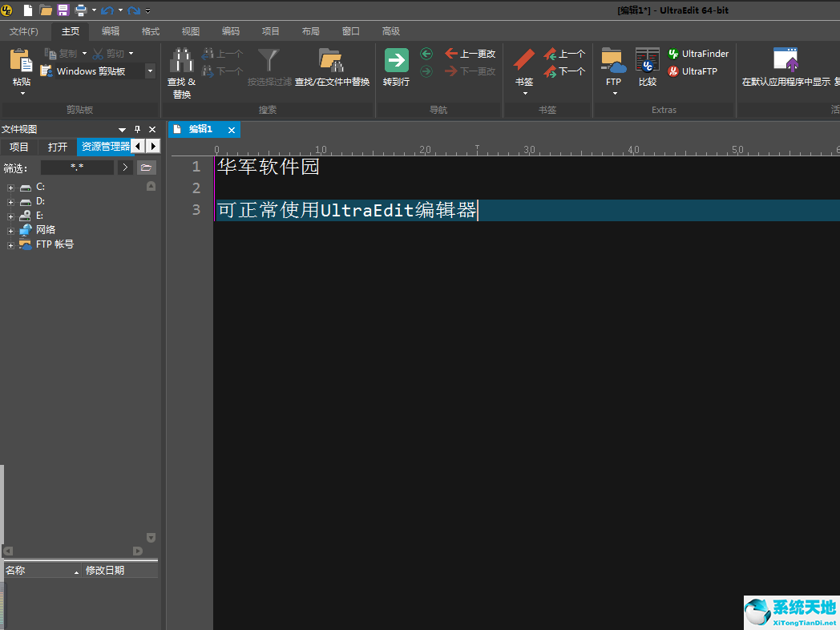Click the filter by selection funnel icon

[x=269, y=60]
